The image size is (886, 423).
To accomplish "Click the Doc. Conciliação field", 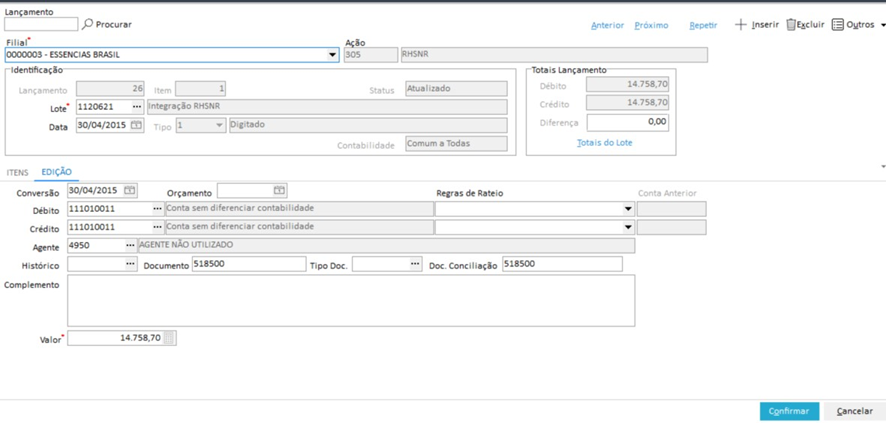I will (562, 264).
